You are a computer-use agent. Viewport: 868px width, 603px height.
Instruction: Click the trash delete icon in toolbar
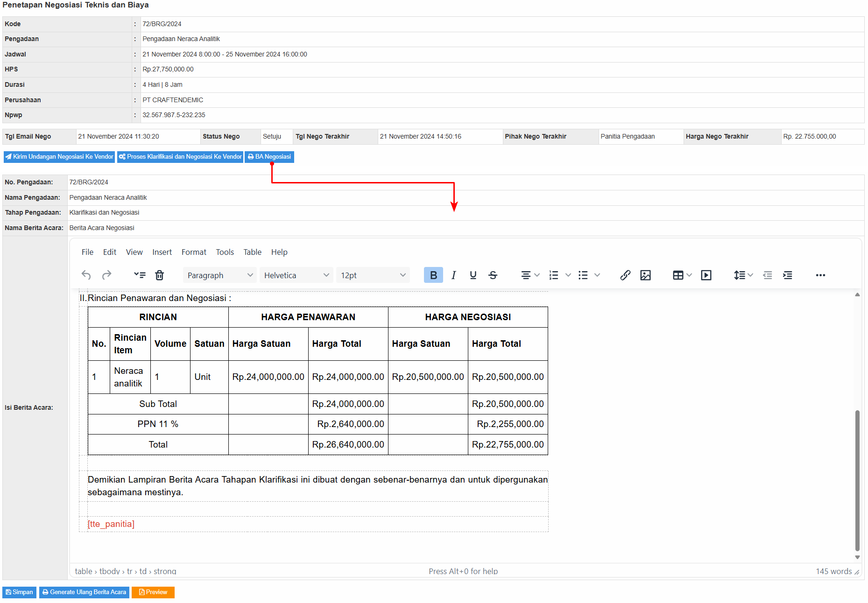(159, 275)
